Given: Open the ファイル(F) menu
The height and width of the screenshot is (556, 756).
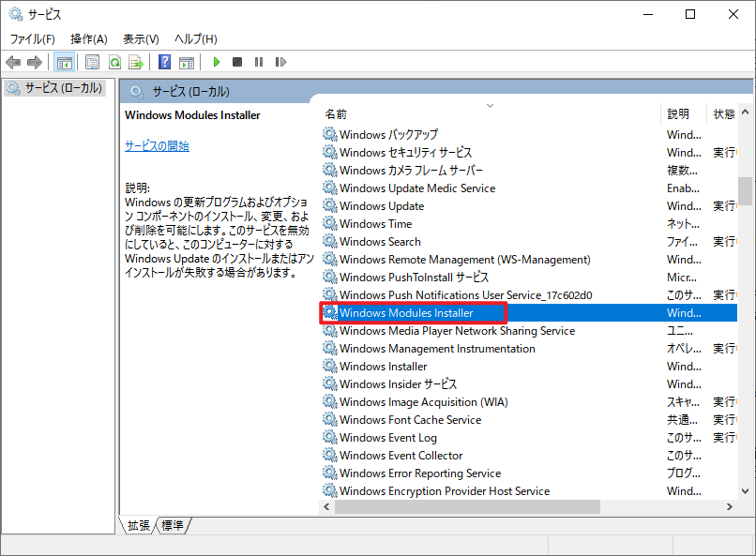Looking at the screenshot, I should 33,39.
